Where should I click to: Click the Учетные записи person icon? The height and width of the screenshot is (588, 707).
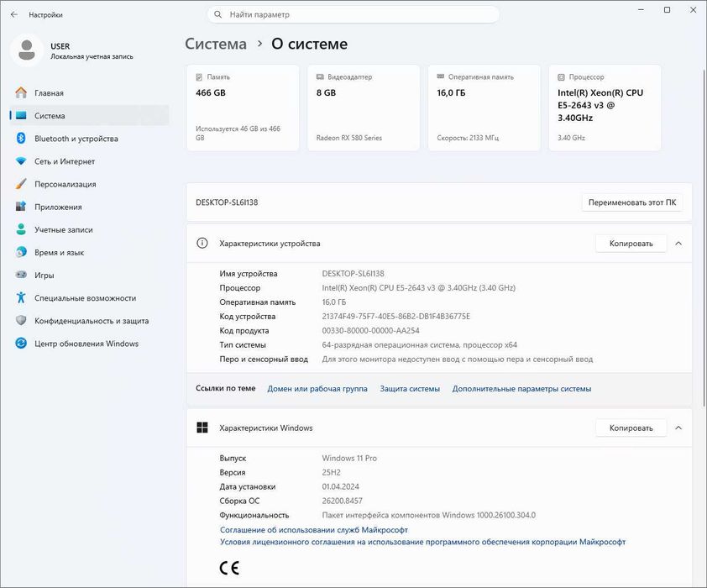[21, 229]
